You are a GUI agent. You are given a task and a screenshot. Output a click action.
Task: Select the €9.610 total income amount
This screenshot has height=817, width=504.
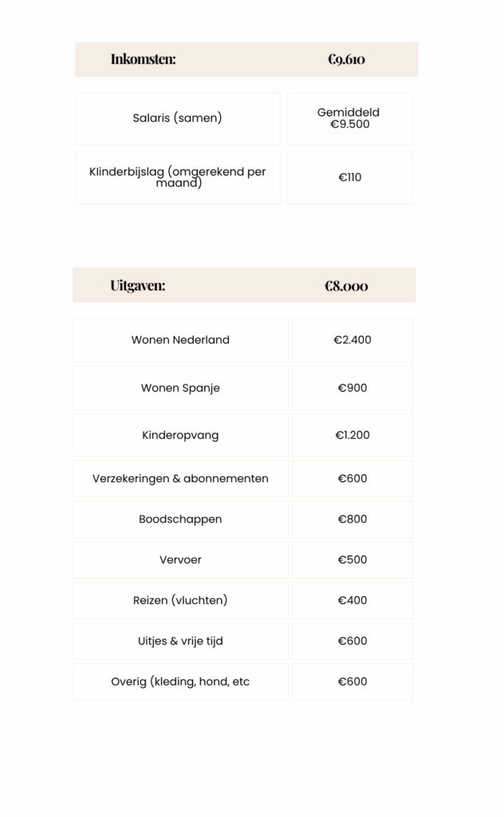click(x=346, y=59)
